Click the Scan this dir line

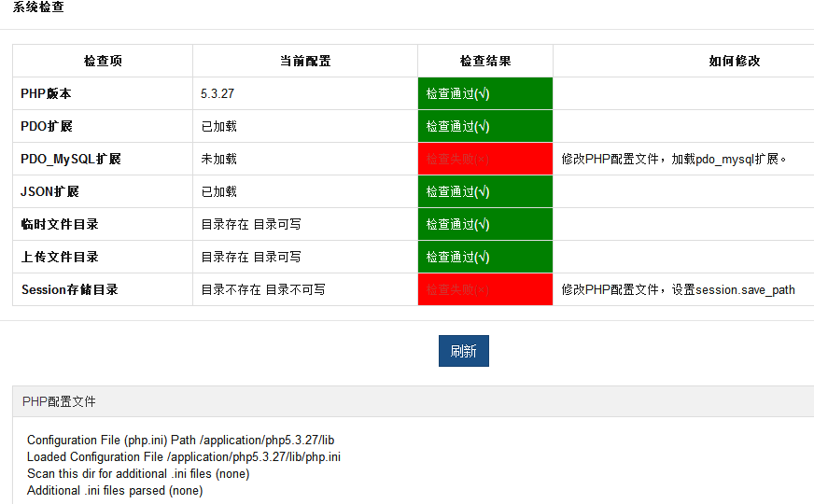coord(138,474)
